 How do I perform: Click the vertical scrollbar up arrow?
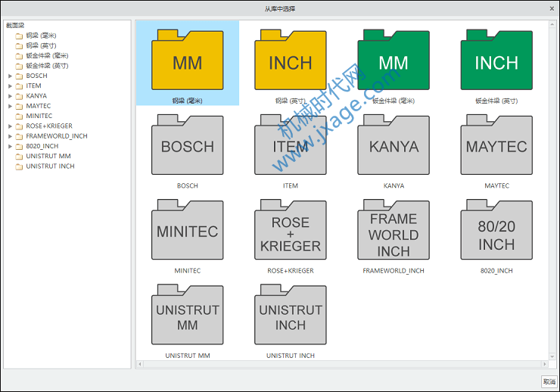[x=552, y=24]
